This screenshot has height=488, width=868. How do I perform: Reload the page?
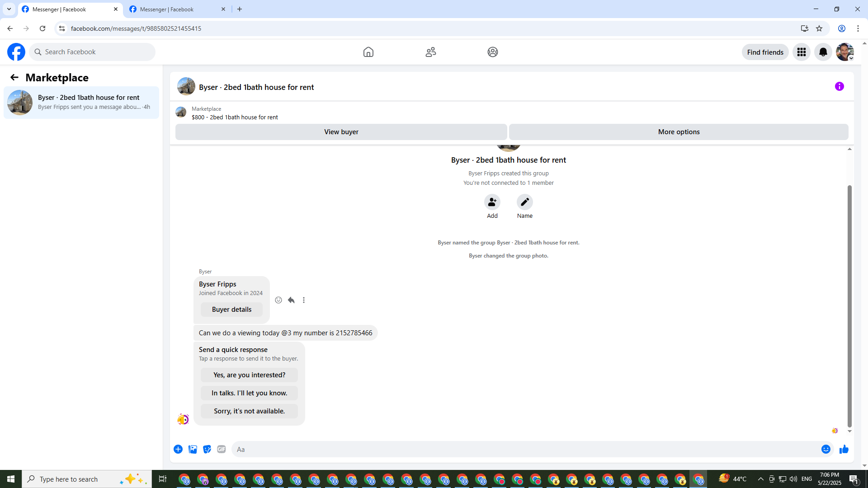pyautogui.click(x=42, y=28)
